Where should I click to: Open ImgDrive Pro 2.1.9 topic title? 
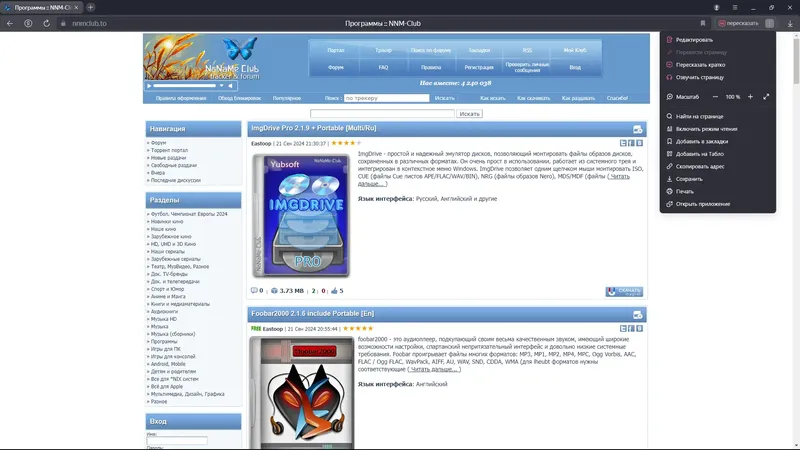(314, 128)
